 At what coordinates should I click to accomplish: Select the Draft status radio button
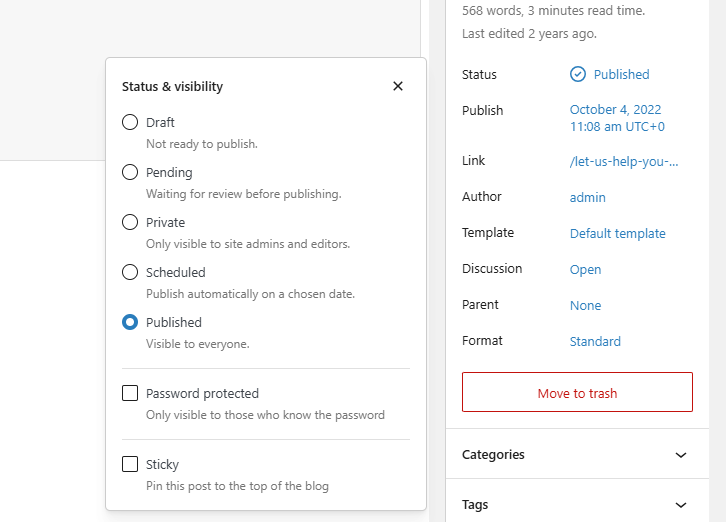[x=130, y=122]
